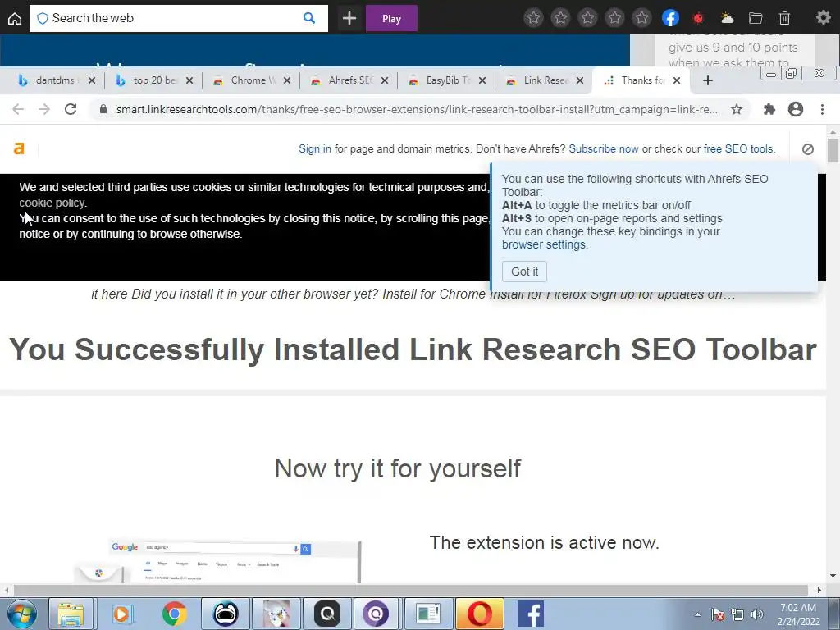Switch to the dantdms tab

(54, 80)
